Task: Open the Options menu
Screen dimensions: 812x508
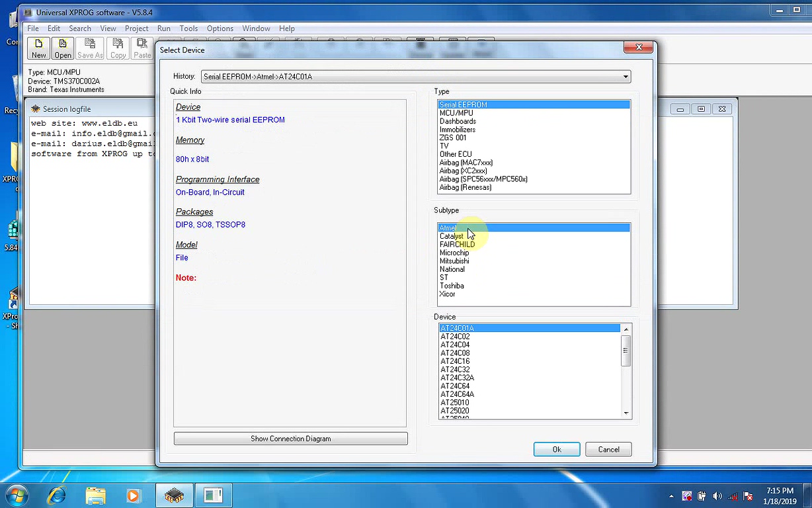Action: 220,28
